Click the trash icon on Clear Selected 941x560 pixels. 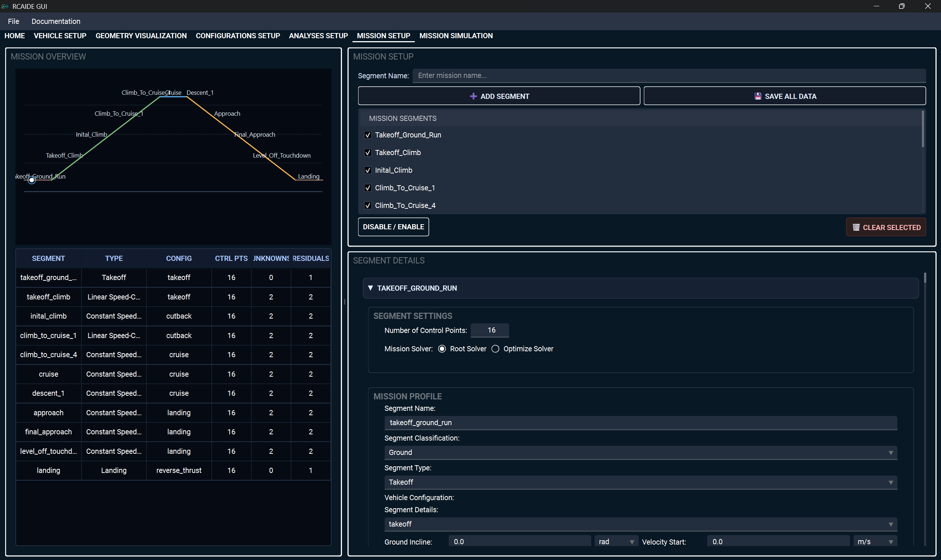pyautogui.click(x=856, y=227)
